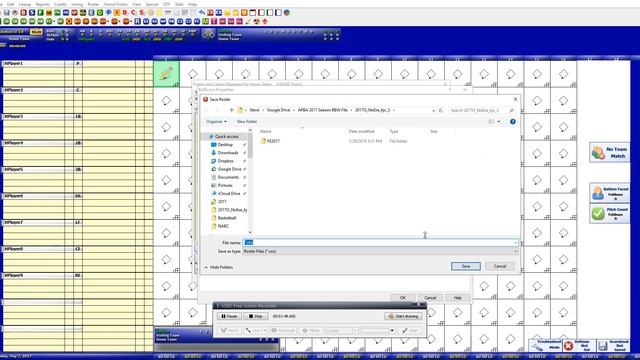Click the red D toolbar icon

24,13
